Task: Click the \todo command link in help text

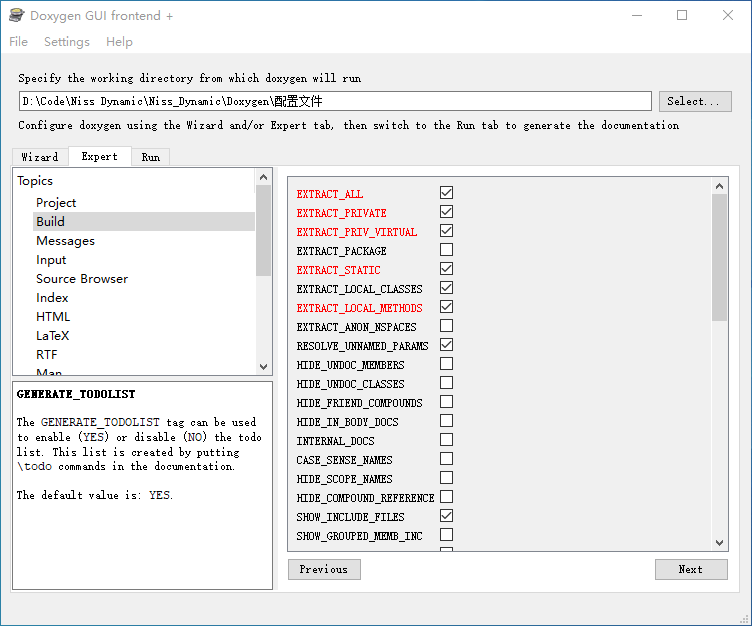Action: [34, 466]
